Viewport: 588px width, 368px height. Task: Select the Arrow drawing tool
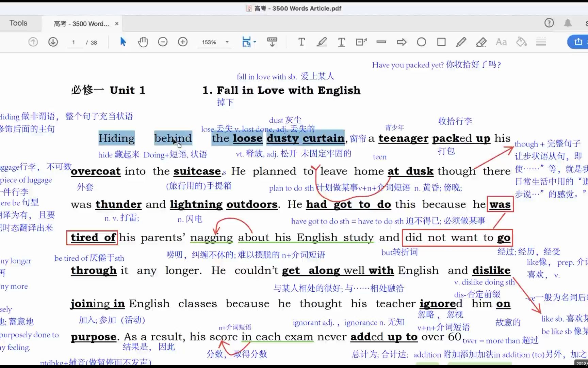402,42
